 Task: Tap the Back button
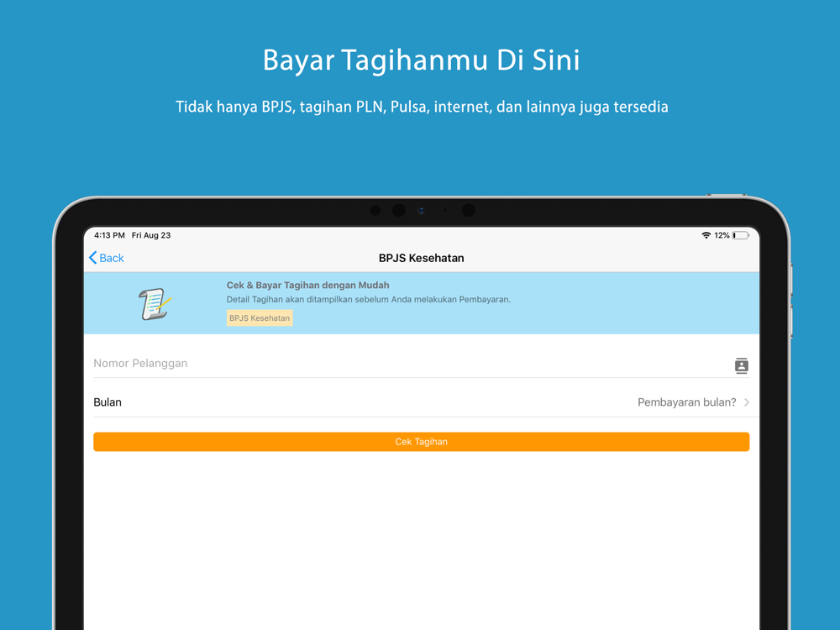click(x=106, y=258)
